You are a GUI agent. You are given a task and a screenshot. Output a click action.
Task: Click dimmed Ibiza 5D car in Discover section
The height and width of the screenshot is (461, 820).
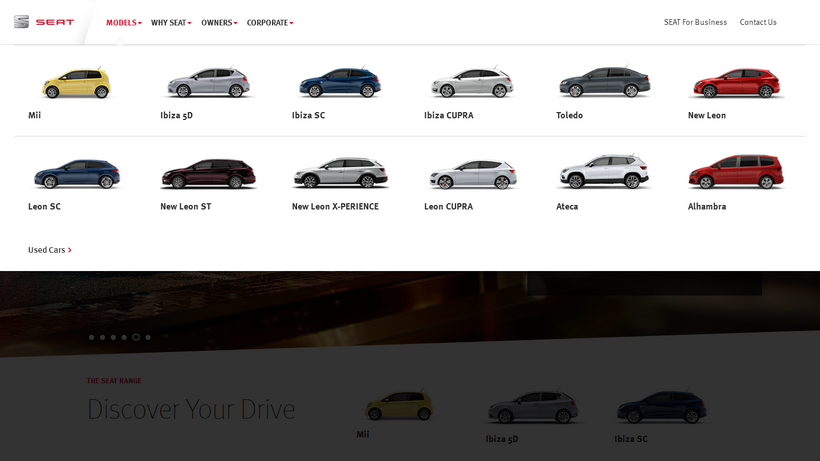coord(533,407)
